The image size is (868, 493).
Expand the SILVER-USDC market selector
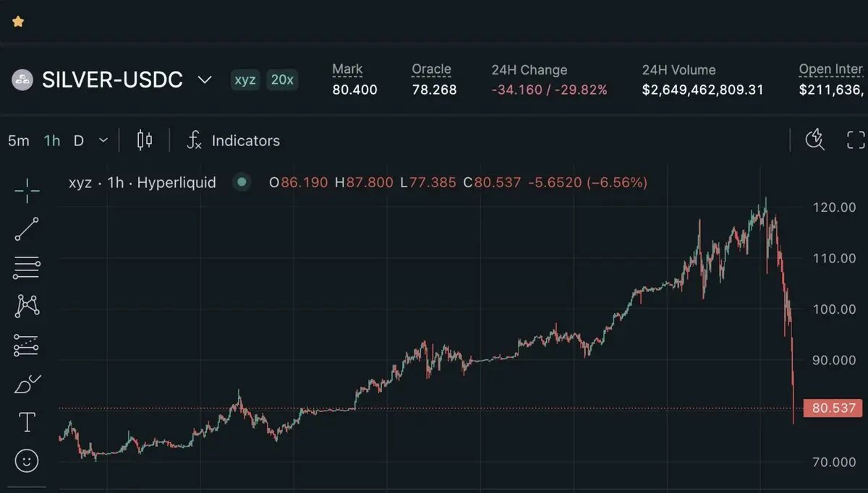205,80
